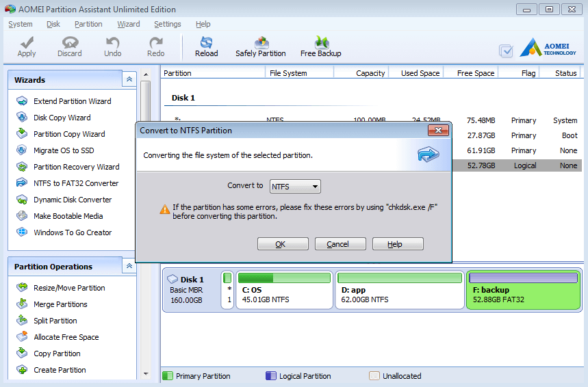Click the Reload toolbar icon
The width and height of the screenshot is (588, 387).
point(206,42)
